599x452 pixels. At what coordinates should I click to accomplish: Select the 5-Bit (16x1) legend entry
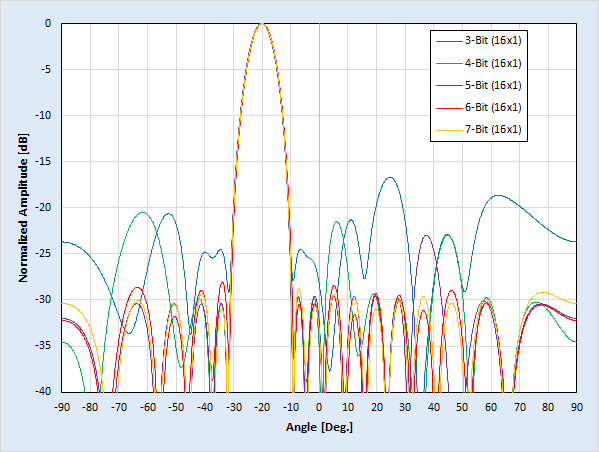[479, 85]
